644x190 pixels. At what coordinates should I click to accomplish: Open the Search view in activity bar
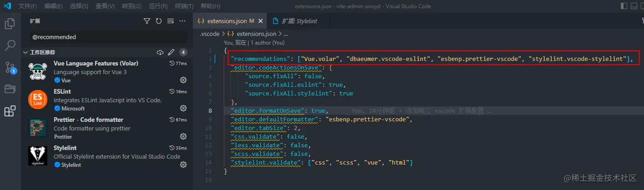(x=10, y=45)
